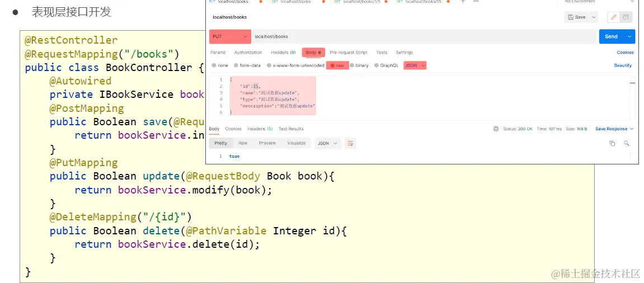Click the Beautify link
The width and height of the screenshot is (644, 283).
[623, 65]
